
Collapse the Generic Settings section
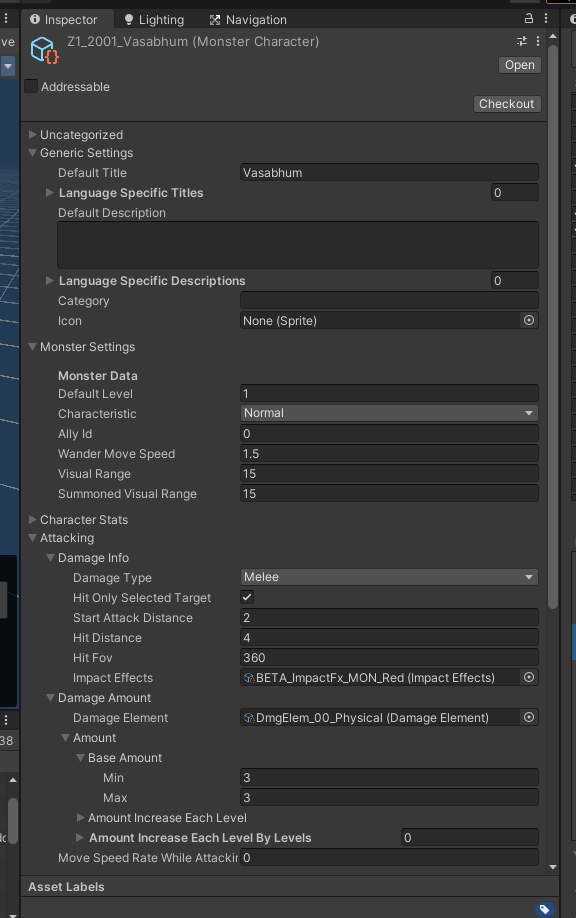(x=32, y=153)
